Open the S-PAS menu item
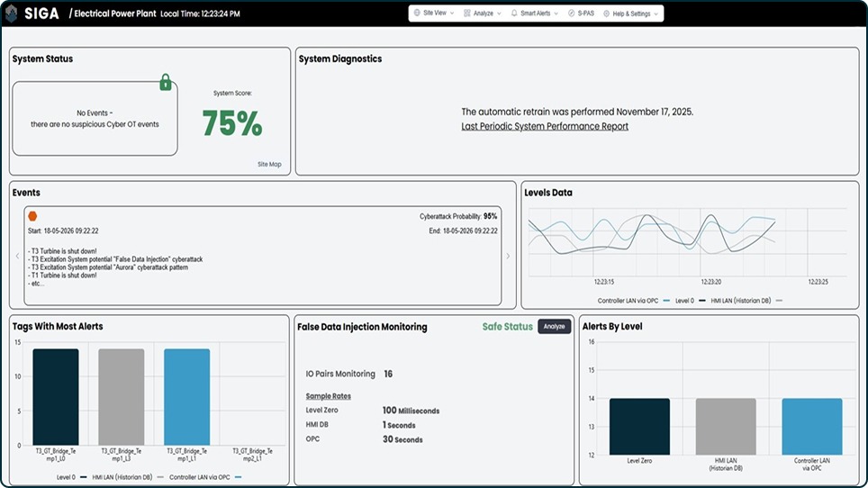The height and width of the screenshot is (488, 868). 582,14
